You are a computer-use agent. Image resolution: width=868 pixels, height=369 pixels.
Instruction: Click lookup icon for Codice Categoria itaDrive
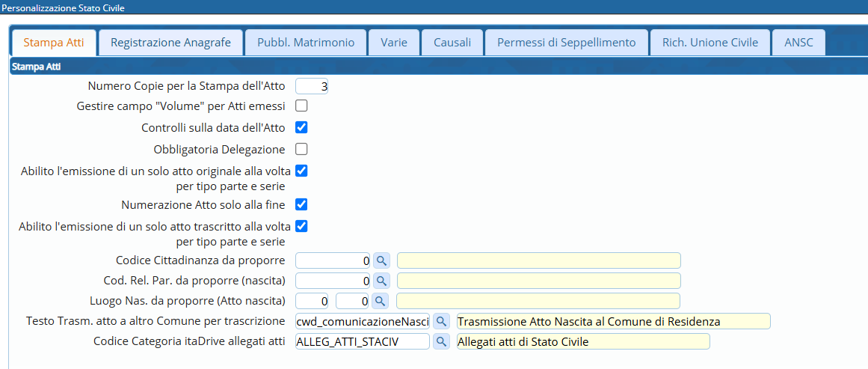(x=441, y=341)
